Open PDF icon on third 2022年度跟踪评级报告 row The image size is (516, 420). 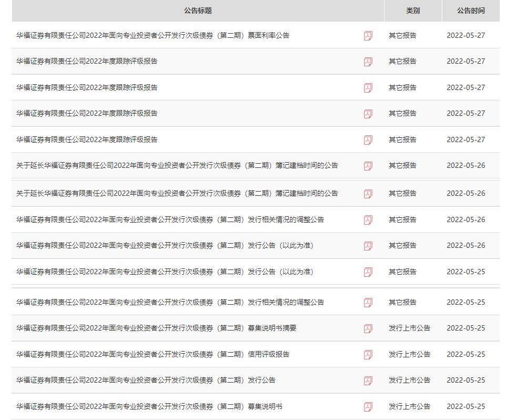point(368,113)
